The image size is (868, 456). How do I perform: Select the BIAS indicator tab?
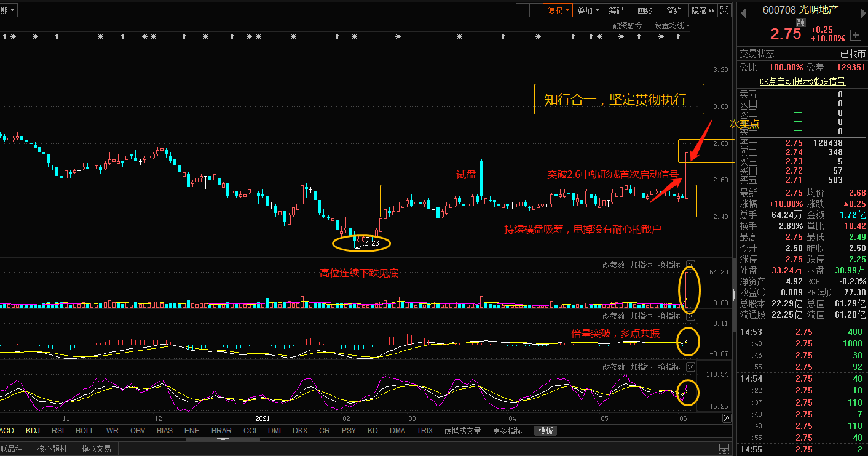coord(165,431)
